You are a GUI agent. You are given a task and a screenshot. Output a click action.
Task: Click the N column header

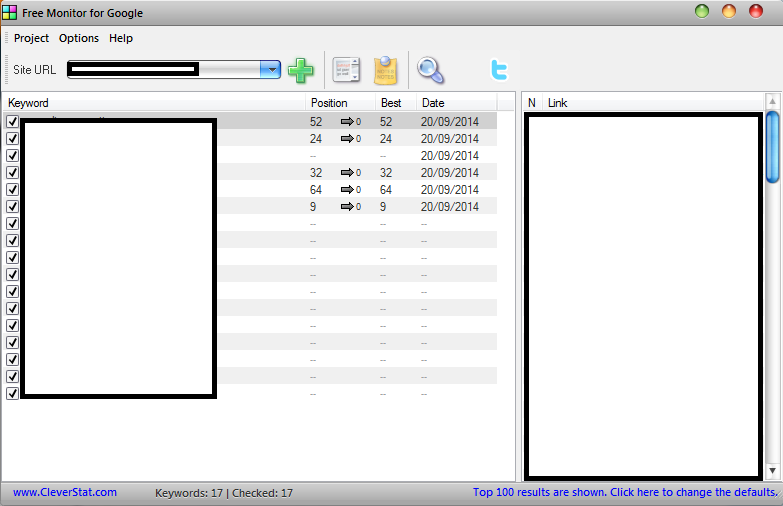point(532,103)
